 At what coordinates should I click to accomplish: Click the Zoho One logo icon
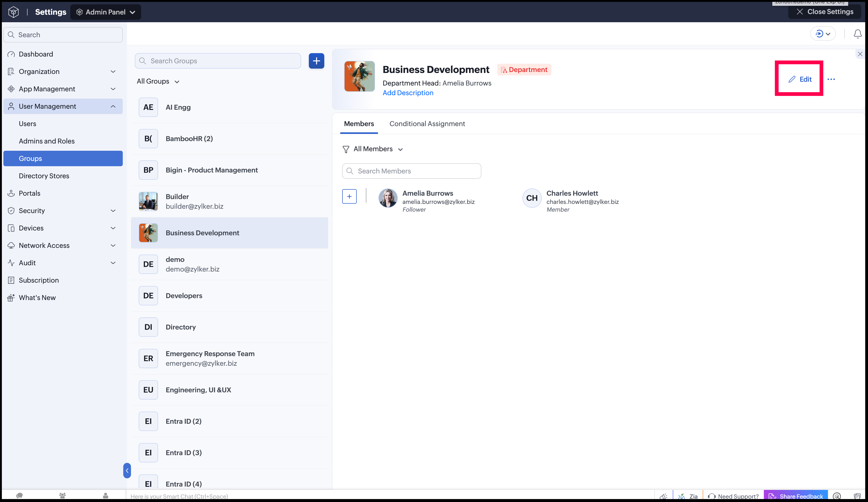[13, 12]
